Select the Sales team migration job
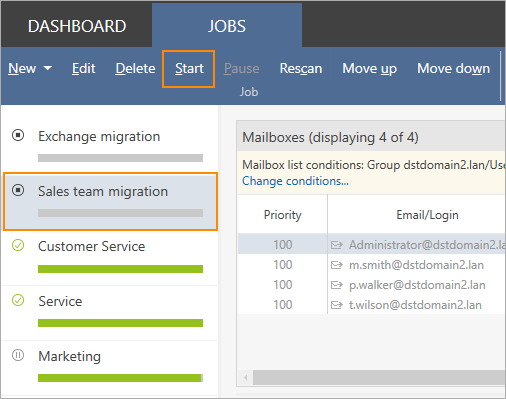Image resolution: width=506 pixels, height=399 pixels. click(110, 201)
